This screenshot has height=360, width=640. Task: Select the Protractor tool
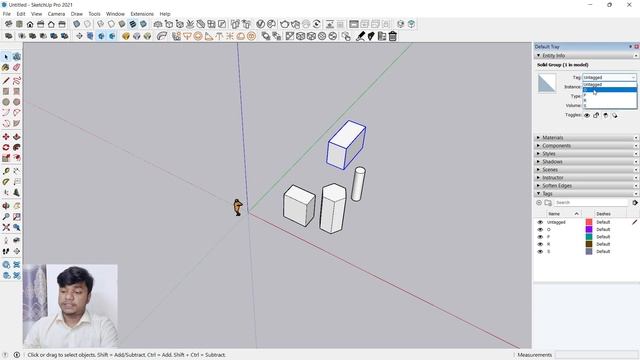coord(6,182)
